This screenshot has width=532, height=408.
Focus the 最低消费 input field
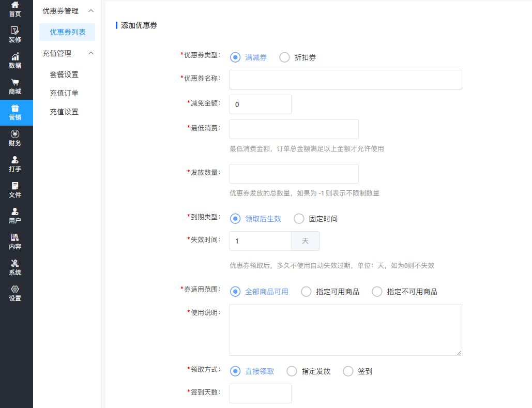(x=294, y=129)
